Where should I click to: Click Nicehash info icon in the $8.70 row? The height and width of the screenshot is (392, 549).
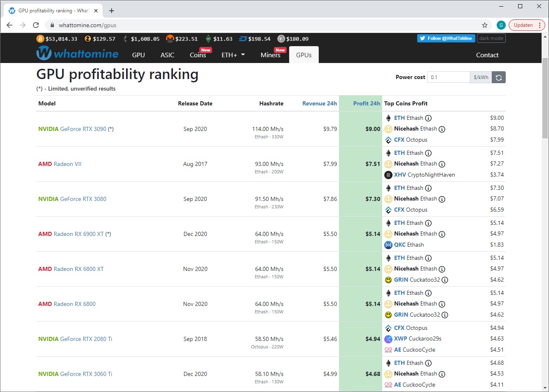tap(442, 129)
